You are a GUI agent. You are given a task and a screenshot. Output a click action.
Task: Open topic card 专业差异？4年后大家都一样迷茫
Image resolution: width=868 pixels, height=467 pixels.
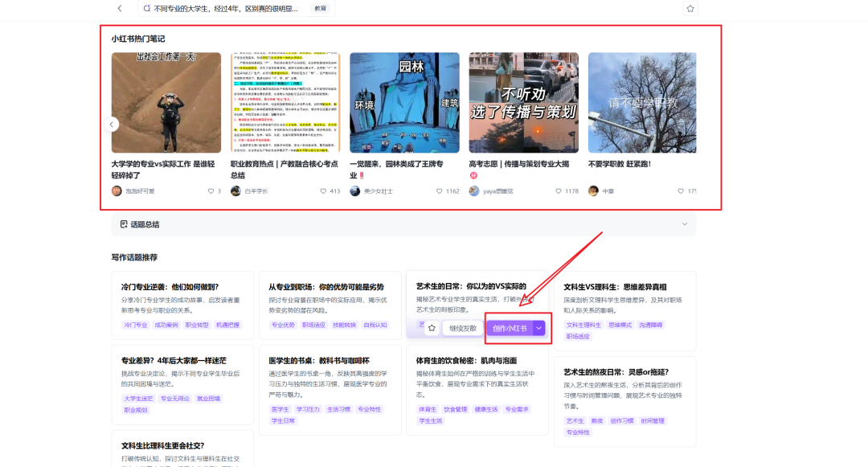tap(182, 384)
